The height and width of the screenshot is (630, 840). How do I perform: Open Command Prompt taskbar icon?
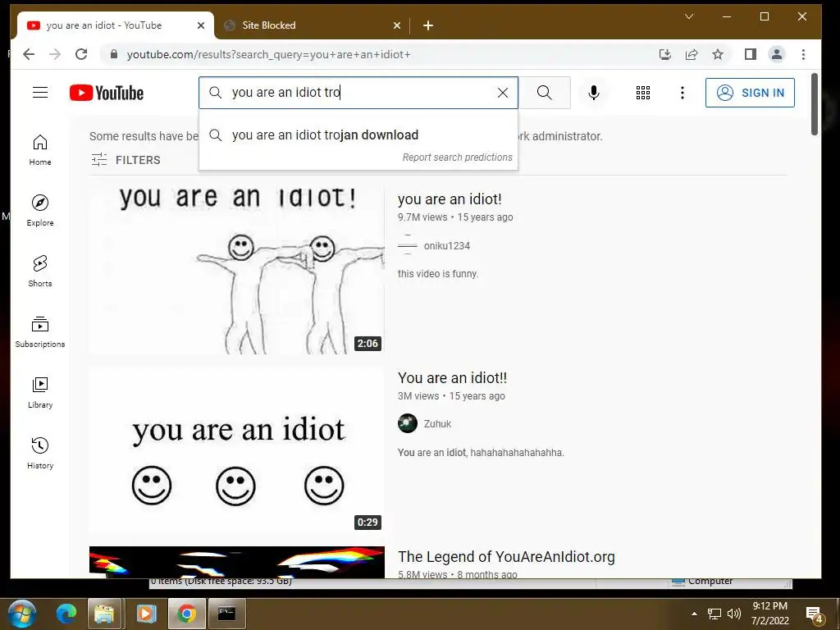(226, 613)
